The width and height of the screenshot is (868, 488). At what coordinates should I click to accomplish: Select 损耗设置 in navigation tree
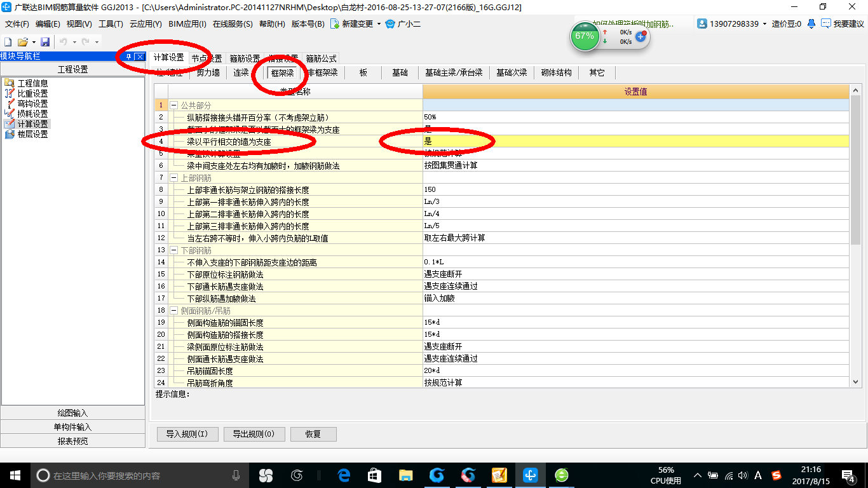point(32,114)
